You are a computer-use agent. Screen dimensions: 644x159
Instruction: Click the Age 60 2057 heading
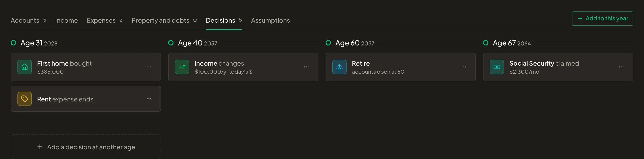click(355, 43)
